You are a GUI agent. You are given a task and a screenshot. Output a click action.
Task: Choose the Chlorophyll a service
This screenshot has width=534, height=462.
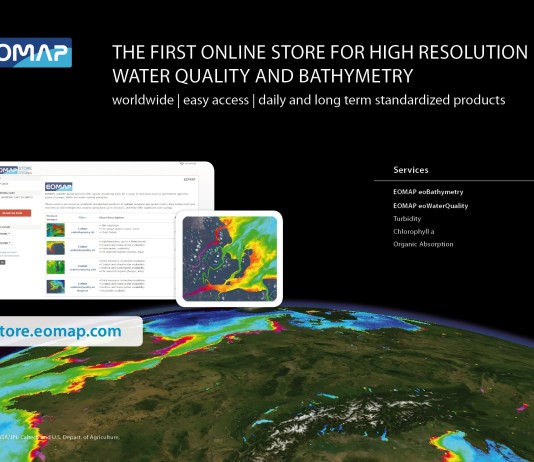click(413, 232)
